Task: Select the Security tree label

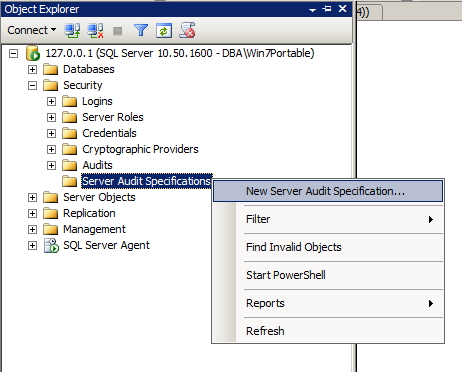Action: click(x=83, y=85)
